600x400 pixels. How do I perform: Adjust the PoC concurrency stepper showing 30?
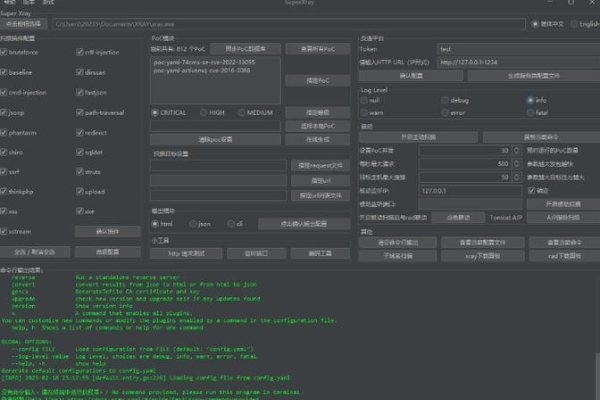(x=516, y=150)
